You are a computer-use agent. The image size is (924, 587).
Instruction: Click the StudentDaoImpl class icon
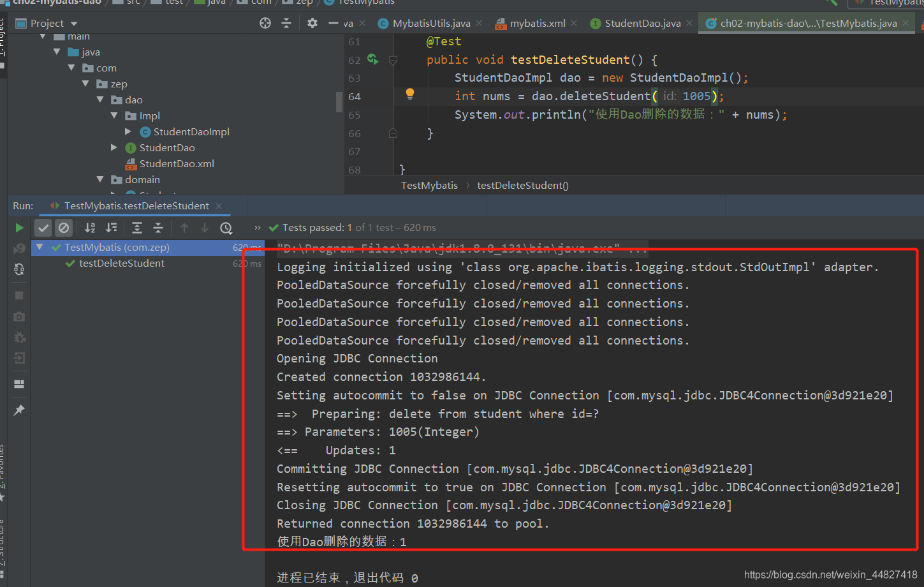[145, 132]
